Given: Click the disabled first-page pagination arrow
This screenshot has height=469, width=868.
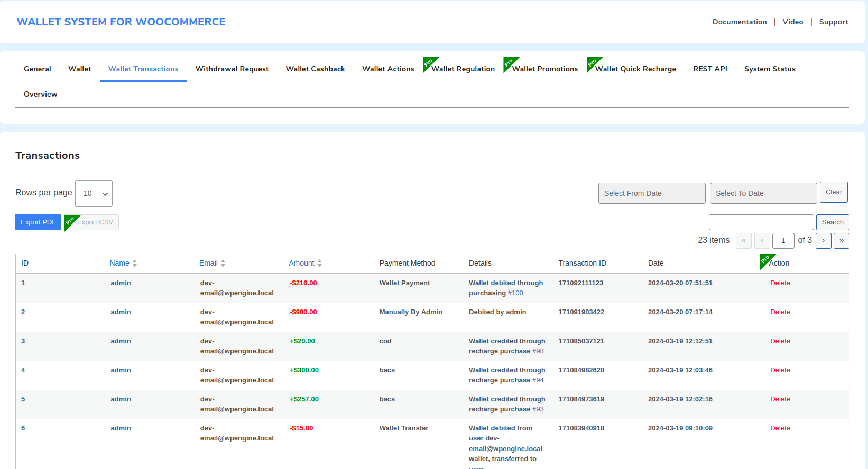Looking at the screenshot, I should 744,241.
